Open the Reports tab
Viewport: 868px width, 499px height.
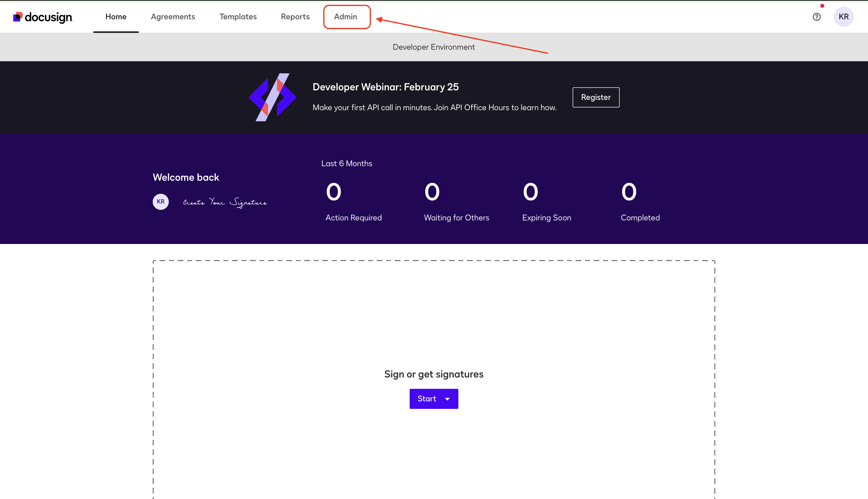coord(295,17)
